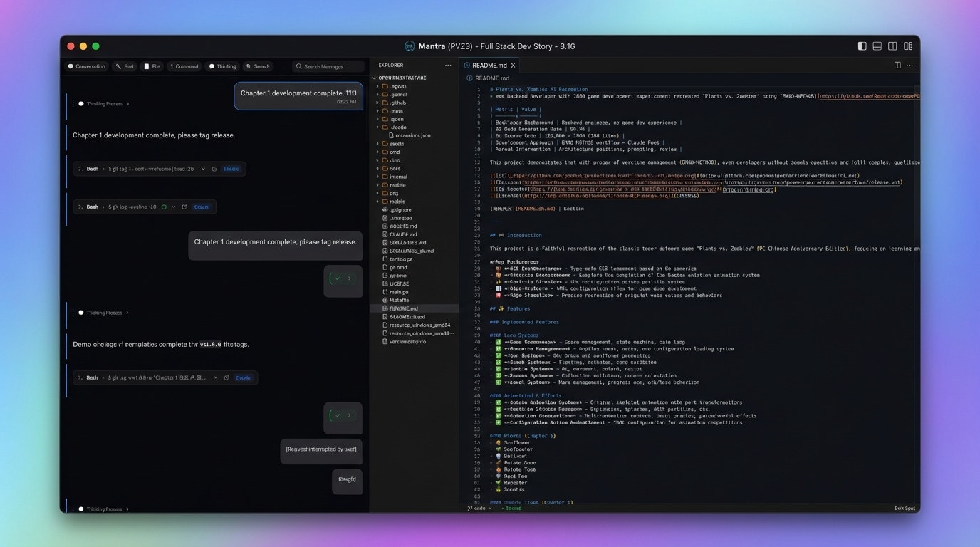Expand the middle Thinking Process block
980x547 pixels.
point(104,313)
